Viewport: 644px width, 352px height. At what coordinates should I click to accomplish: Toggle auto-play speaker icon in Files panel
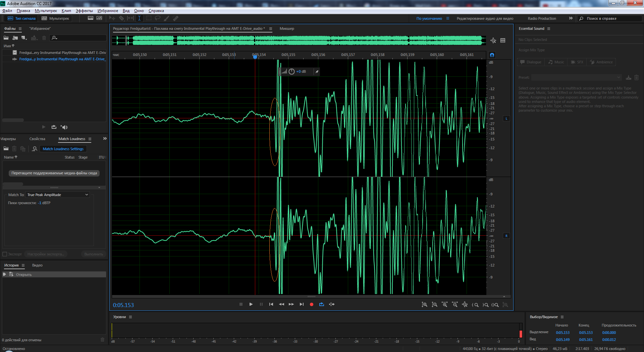coord(64,127)
